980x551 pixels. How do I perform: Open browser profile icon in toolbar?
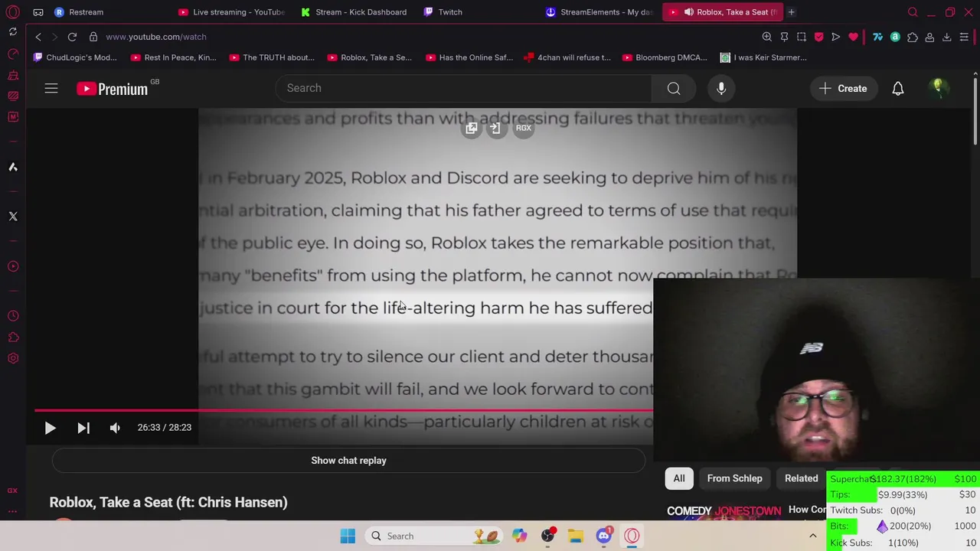point(929,37)
